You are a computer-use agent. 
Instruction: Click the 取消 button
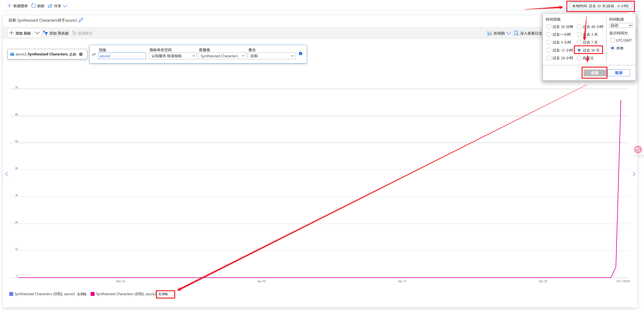coord(619,73)
